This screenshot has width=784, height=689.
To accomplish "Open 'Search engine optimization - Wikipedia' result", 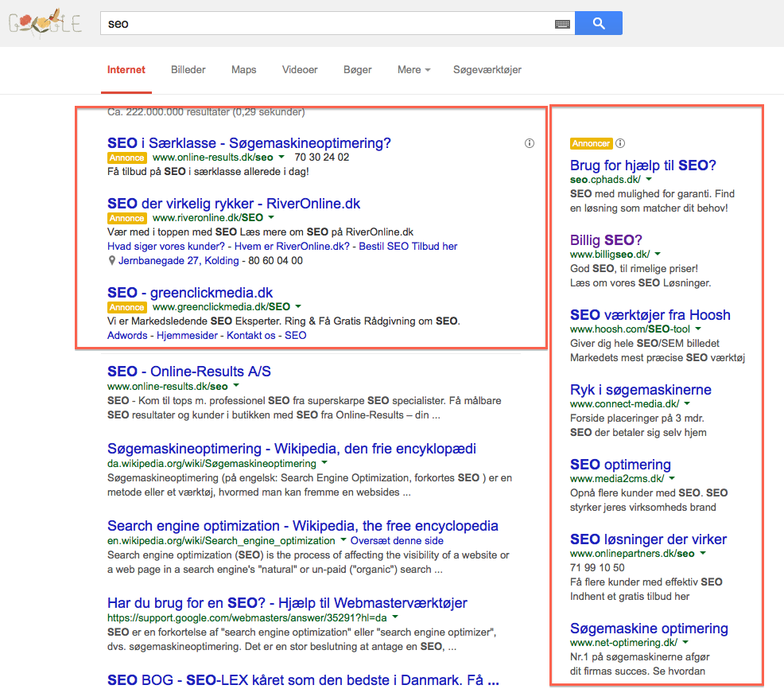I will coord(302,526).
